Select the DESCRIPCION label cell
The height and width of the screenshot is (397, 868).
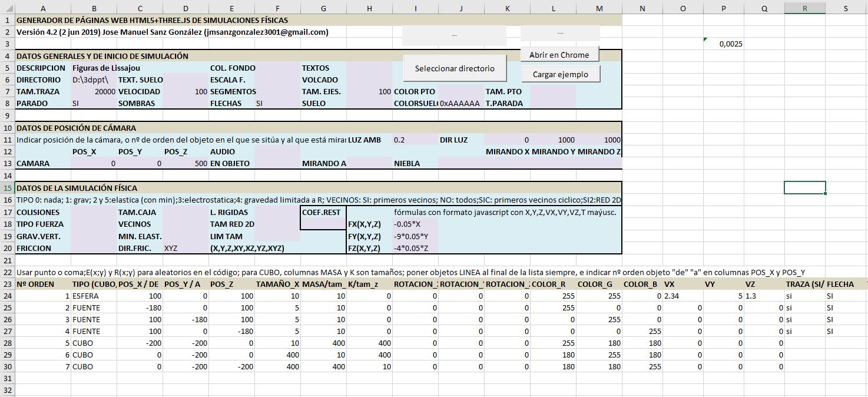click(x=43, y=68)
